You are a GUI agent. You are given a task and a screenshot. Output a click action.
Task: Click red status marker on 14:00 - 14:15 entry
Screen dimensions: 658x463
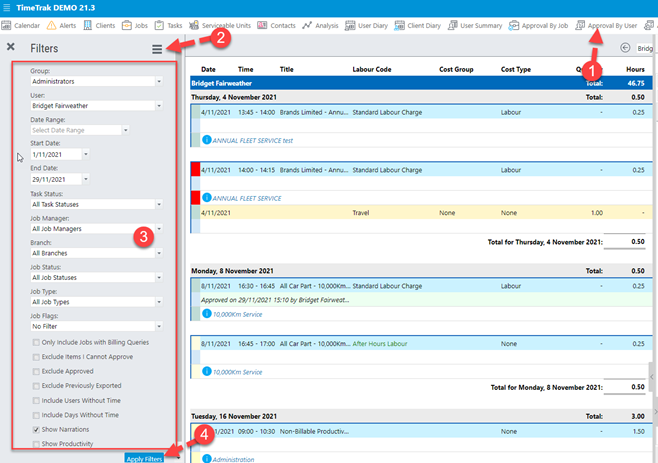point(196,170)
